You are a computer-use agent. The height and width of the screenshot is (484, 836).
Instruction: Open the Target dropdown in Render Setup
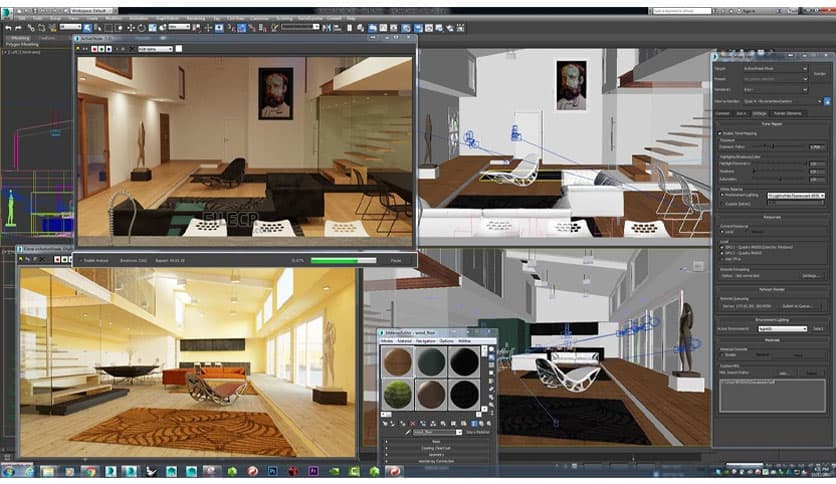coord(776,69)
